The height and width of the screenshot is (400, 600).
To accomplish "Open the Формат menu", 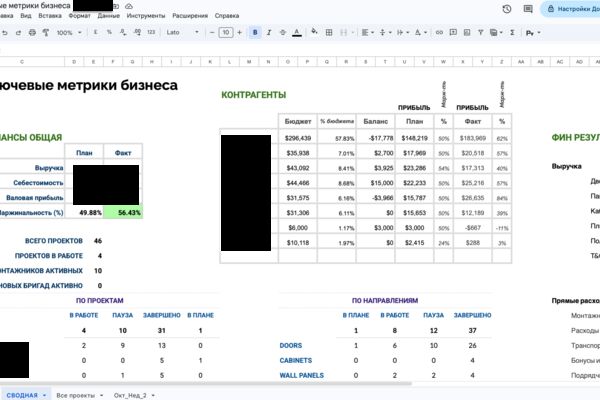I will pyautogui.click(x=80, y=16).
